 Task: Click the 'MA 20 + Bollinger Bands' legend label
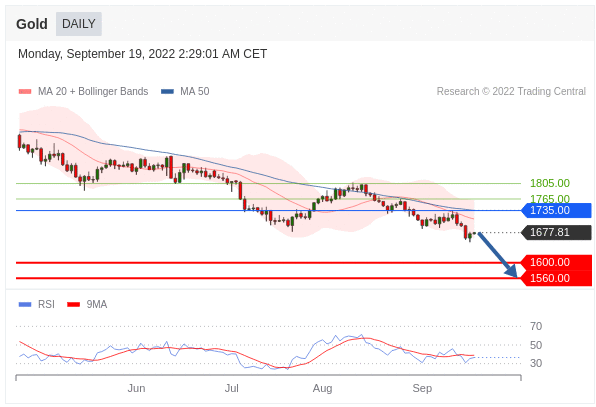[x=93, y=92]
